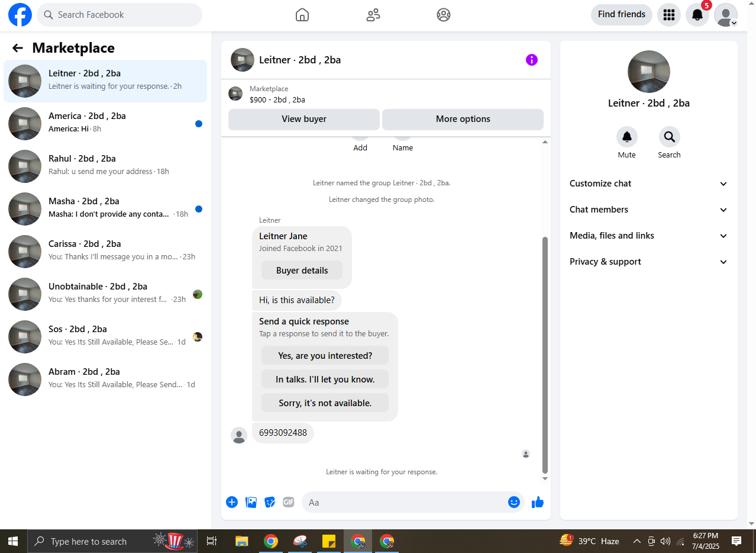Show hidden system tray icons chevron
Viewport: 756px width, 553px height.
coord(637,541)
